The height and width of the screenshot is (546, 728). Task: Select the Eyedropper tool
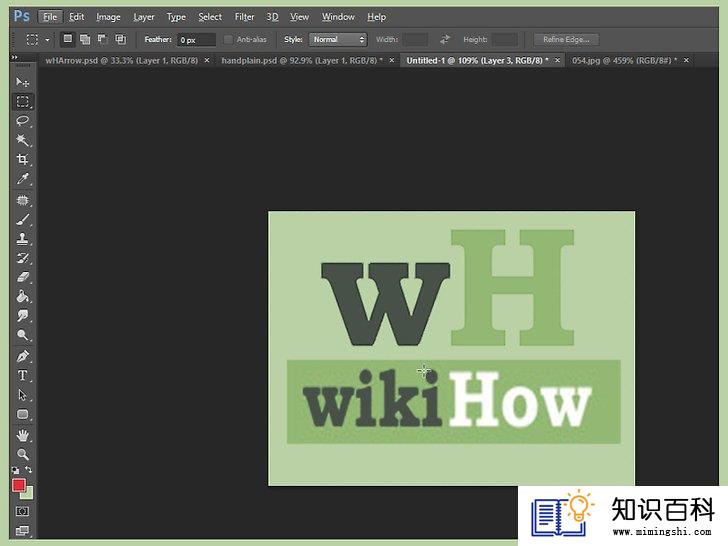[x=22, y=179]
